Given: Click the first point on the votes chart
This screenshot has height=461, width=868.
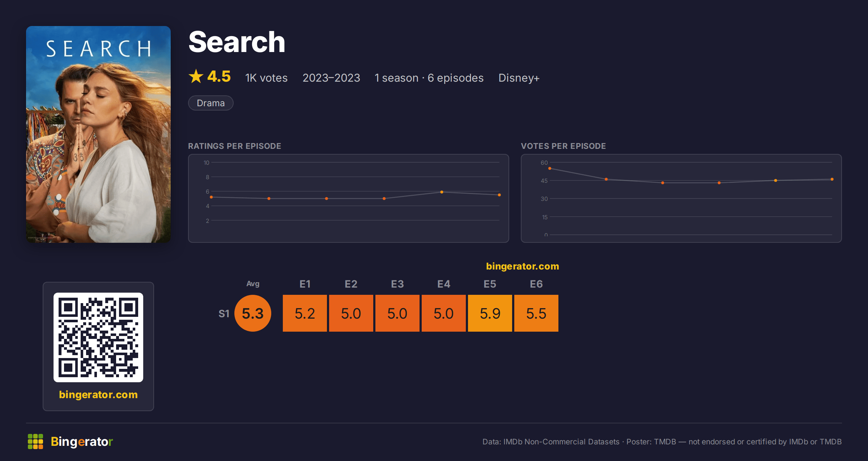Looking at the screenshot, I should click(550, 168).
